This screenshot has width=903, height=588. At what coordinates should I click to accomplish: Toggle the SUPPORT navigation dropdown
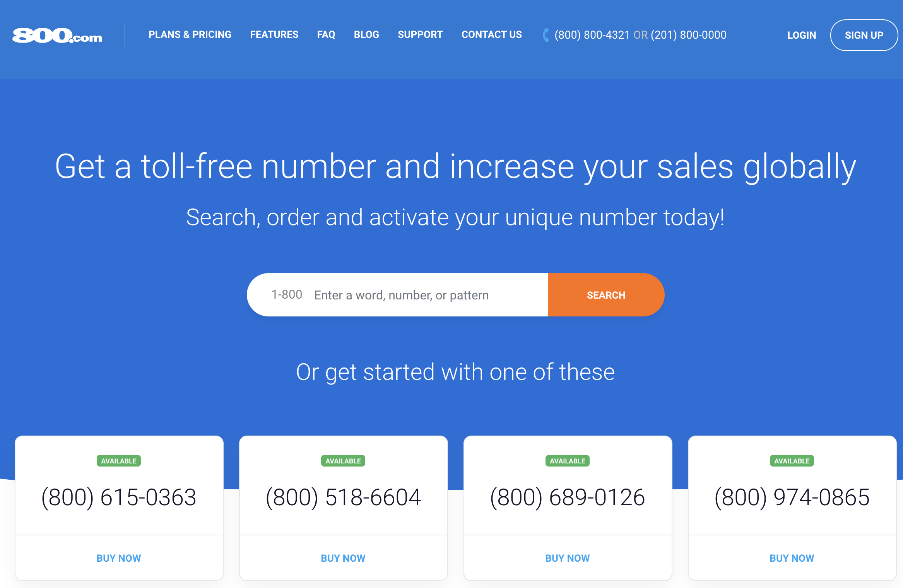coord(419,35)
